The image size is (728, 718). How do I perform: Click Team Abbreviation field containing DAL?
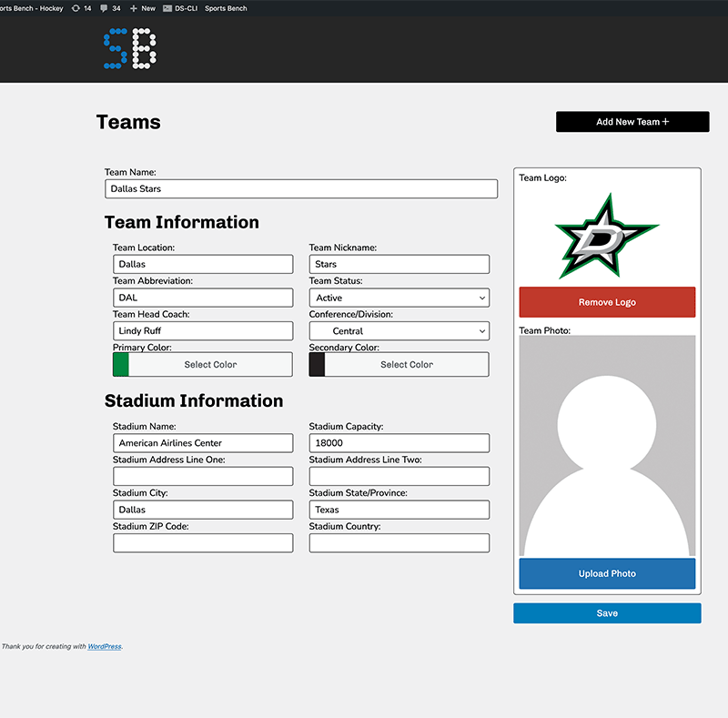[203, 298]
